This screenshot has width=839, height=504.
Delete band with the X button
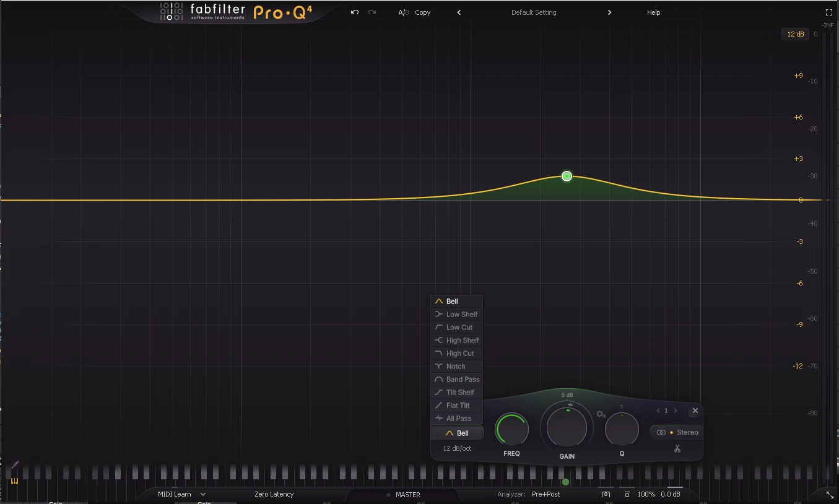[695, 411]
